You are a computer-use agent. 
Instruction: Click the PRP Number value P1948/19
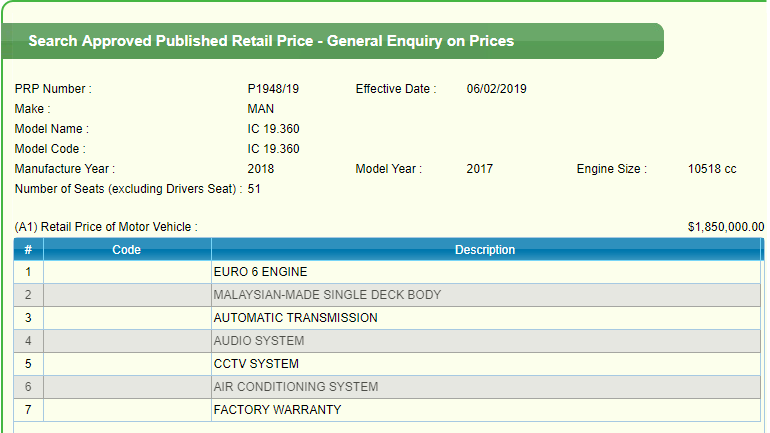273,89
